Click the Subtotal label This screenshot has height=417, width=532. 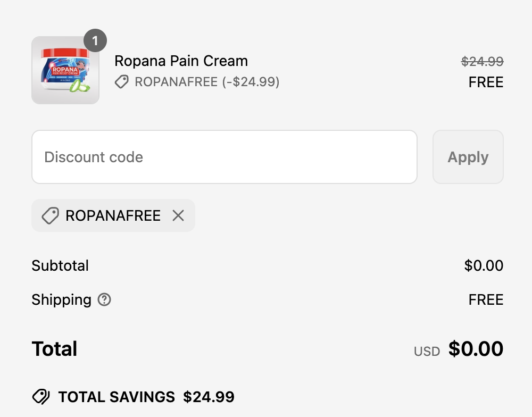(x=60, y=266)
